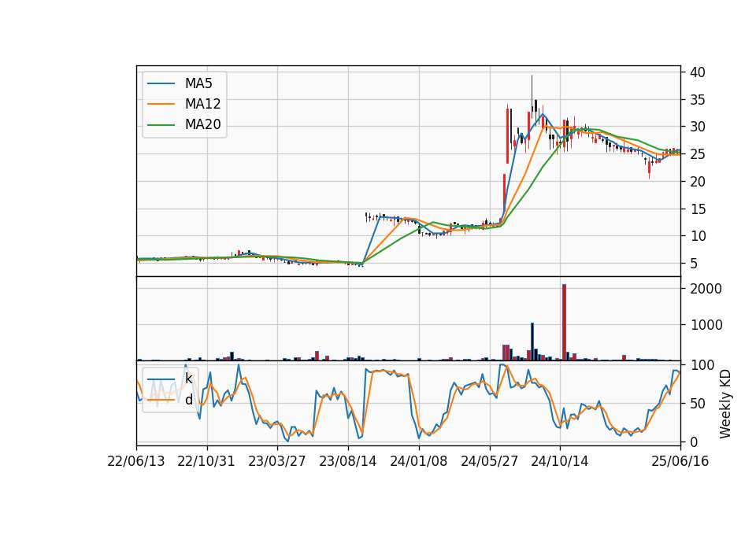Click the 22/10/31 date axis label
This screenshot has height=543, width=756.
pyautogui.click(x=206, y=461)
